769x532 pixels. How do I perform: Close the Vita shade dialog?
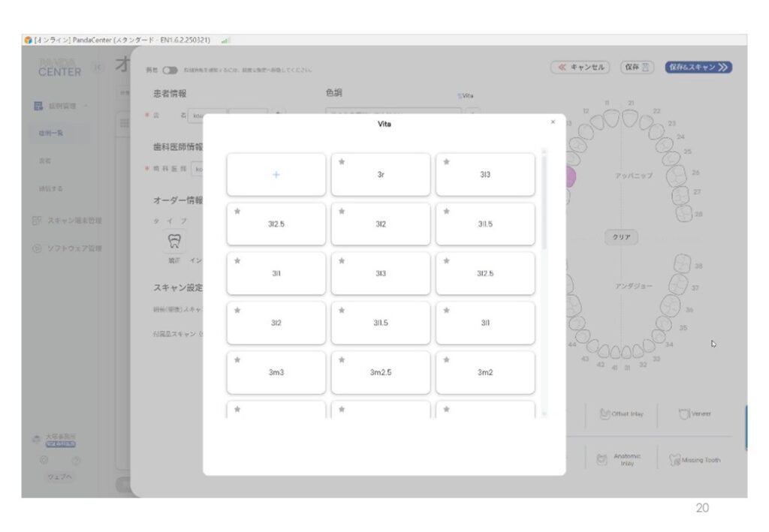(553, 122)
